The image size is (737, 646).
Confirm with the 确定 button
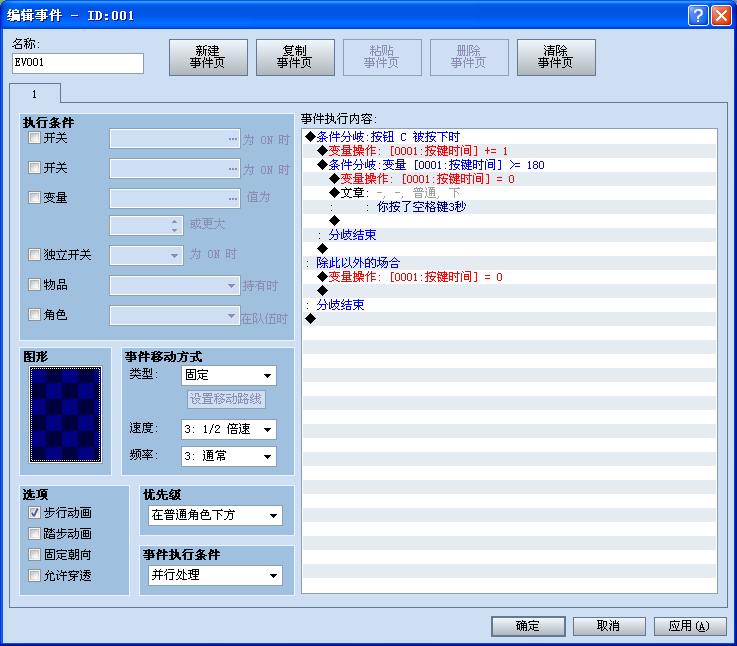click(x=528, y=626)
